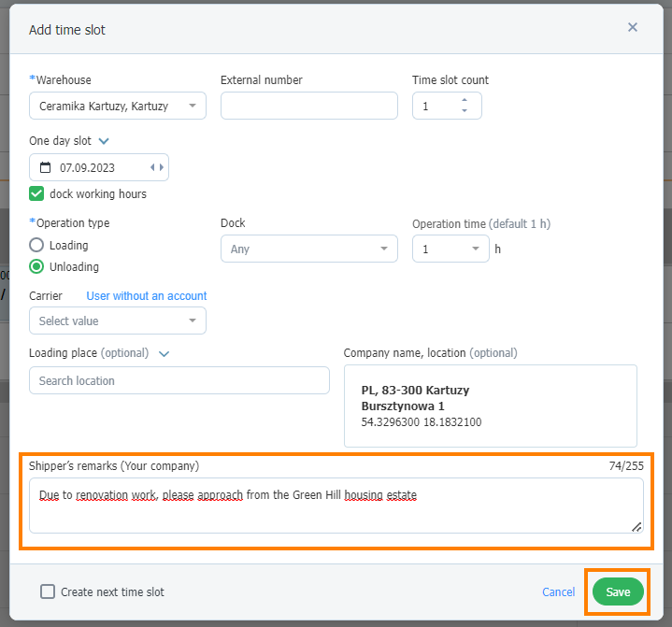The image size is (672, 627).
Task: Cancel adding the time slot
Action: [x=558, y=591]
